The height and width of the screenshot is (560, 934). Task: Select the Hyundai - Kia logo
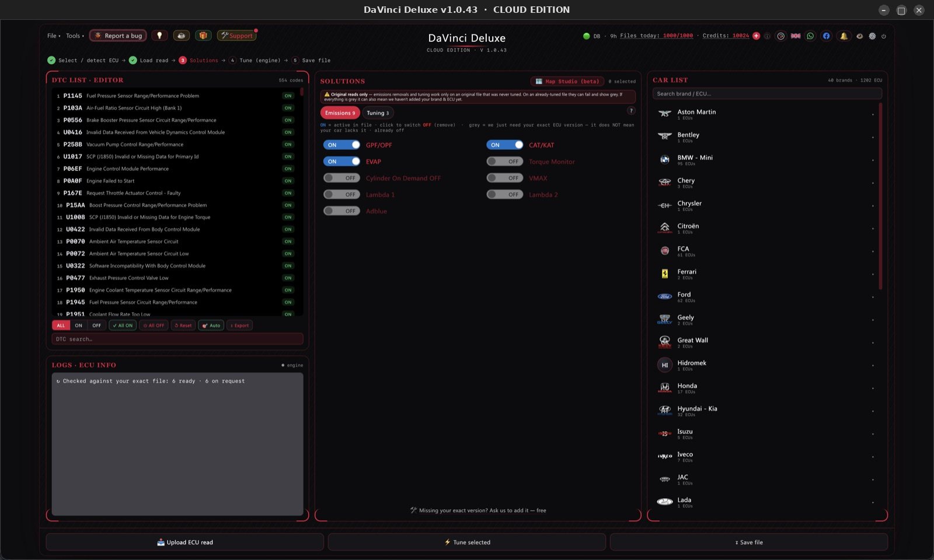pos(664,411)
